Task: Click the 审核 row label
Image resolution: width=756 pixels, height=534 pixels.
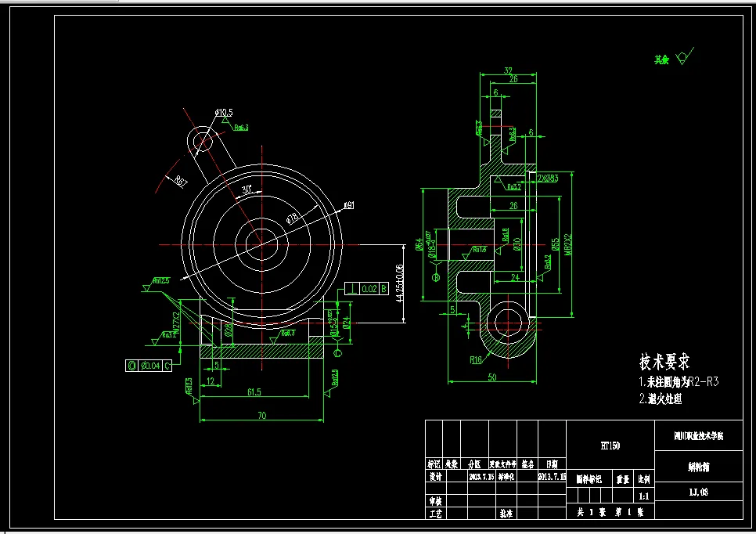Action: click(x=435, y=500)
